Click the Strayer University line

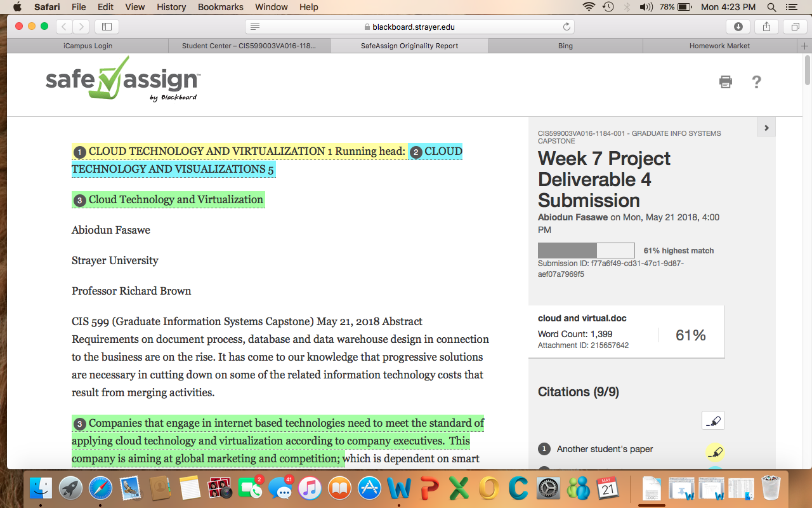tap(115, 260)
